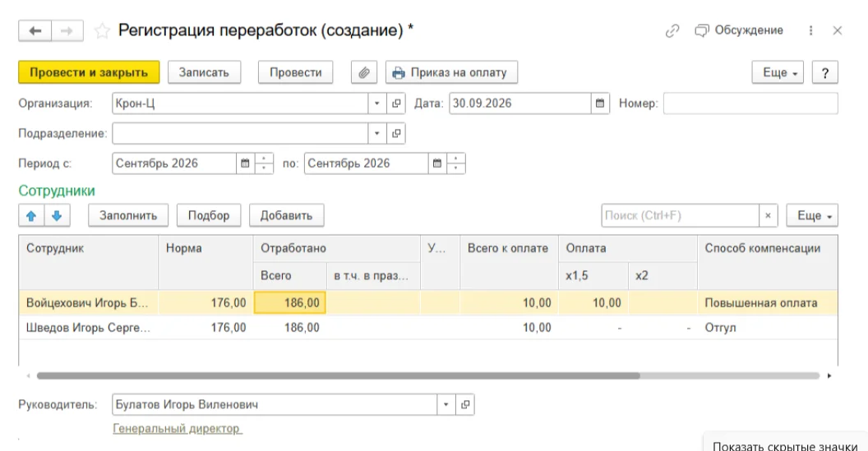The image size is (868, 451).
Task: Click the highlighted 186,00 worked hours cell
Action: click(290, 302)
